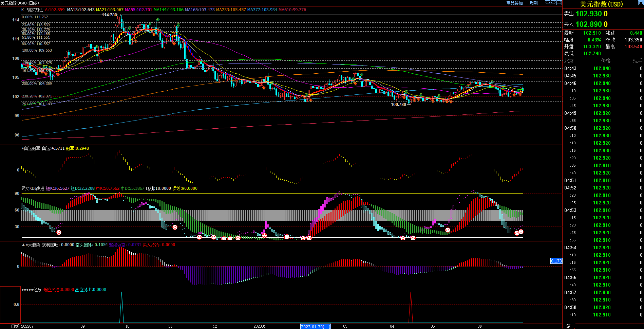This screenshot has width=644, height=329.
Task: Click the 0.173 value tag on right axis
Action: point(556,261)
